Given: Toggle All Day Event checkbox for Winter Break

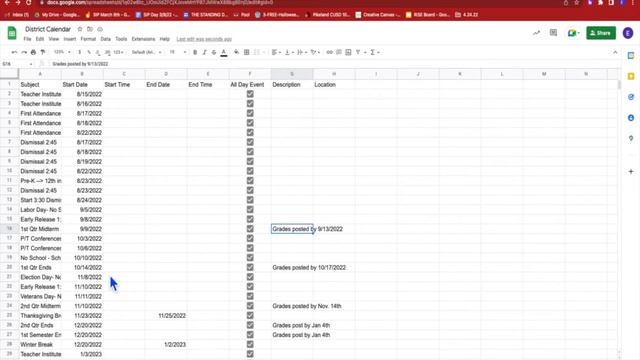Looking at the screenshot, I should point(250,344).
